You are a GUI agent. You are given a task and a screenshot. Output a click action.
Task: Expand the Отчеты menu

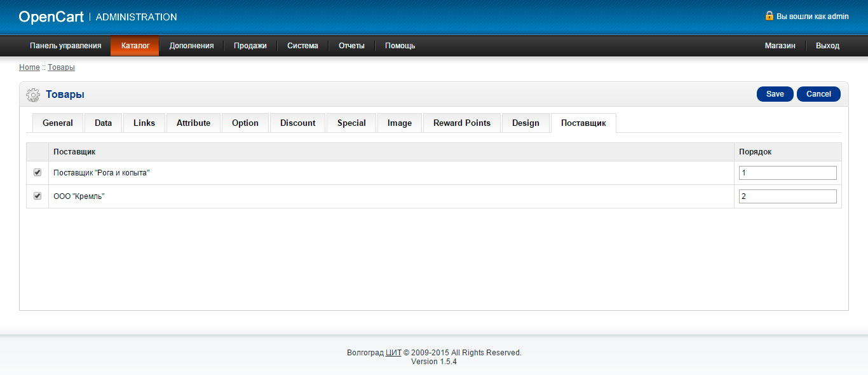click(351, 46)
